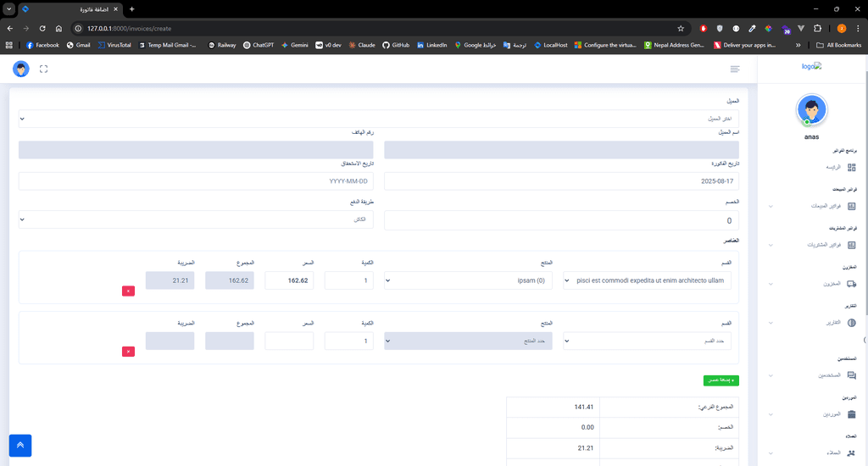The image size is (868, 466).
Task: Open the Facebook bookmark
Action: [x=42, y=45]
